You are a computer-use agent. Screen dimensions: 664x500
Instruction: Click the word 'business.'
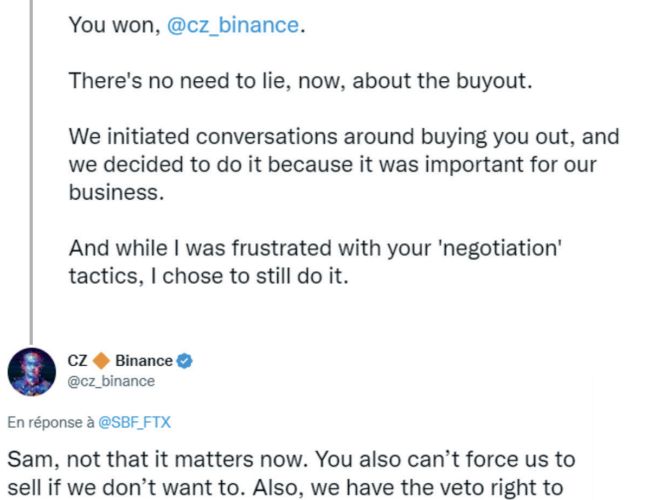(116, 192)
